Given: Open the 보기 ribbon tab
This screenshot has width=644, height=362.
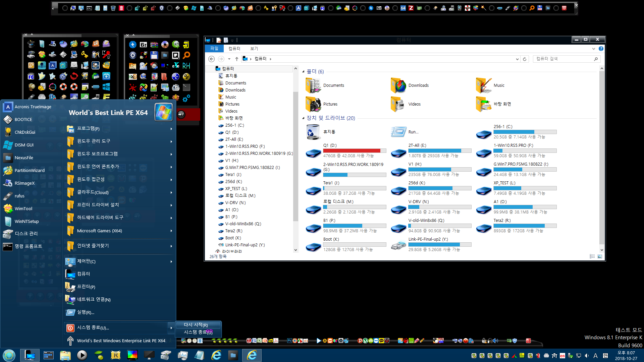Looking at the screenshot, I should point(254,49).
